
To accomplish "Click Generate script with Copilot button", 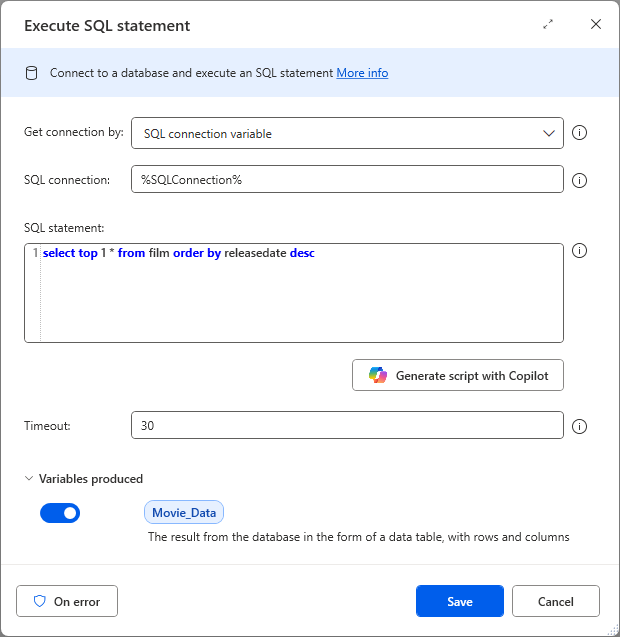I will [458, 375].
